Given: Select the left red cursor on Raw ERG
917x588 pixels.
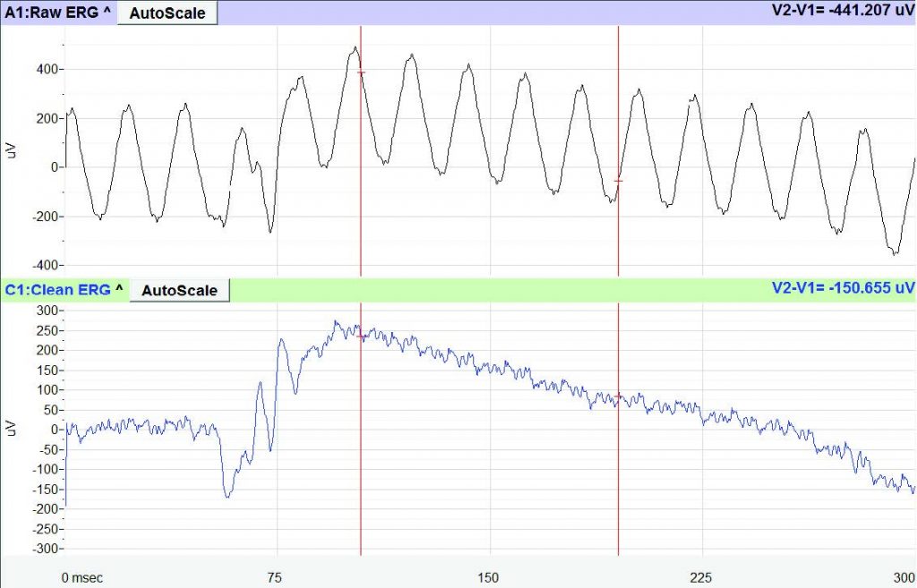Looking at the screenshot, I should click(x=361, y=152).
